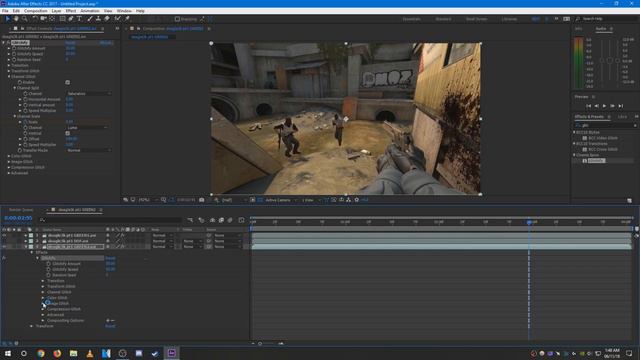640x360 pixels.
Task: Select the Essentials workspace
Action: 411,19
